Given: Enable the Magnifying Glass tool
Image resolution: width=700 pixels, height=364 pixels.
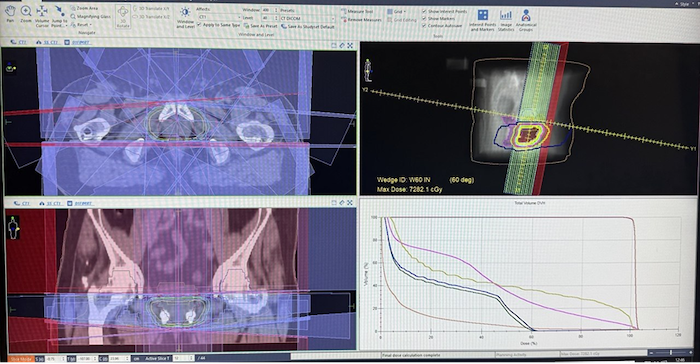Looking at the screenshot, I should 91,17.
